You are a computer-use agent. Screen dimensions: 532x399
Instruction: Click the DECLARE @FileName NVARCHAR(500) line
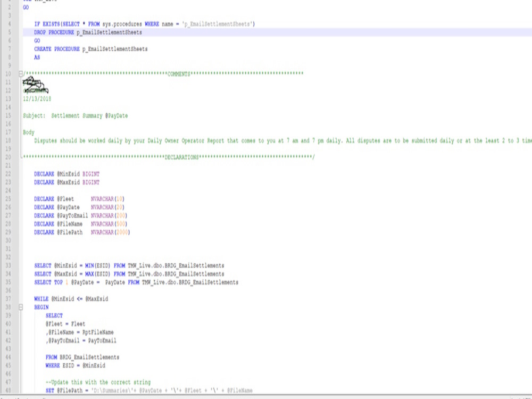[x=81, y=224]
